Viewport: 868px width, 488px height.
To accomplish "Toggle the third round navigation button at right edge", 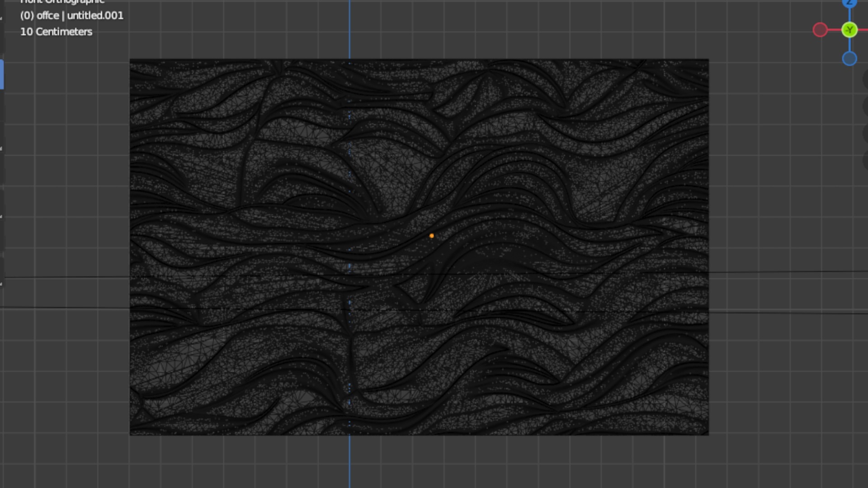I will point(865,133).
